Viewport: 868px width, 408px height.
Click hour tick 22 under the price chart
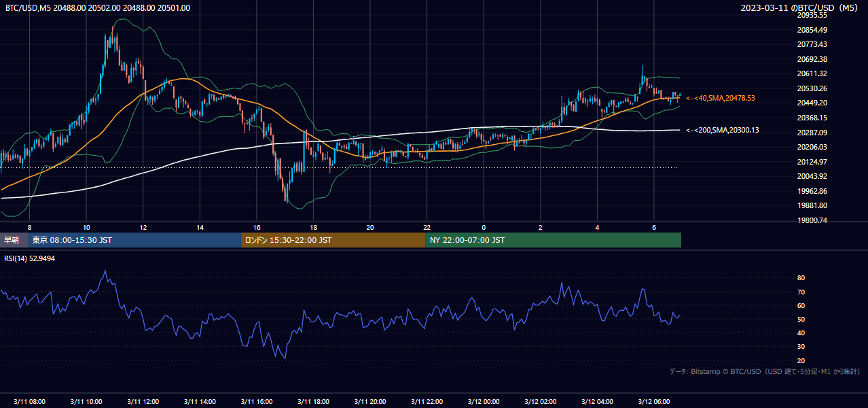[x=427, y=227]
